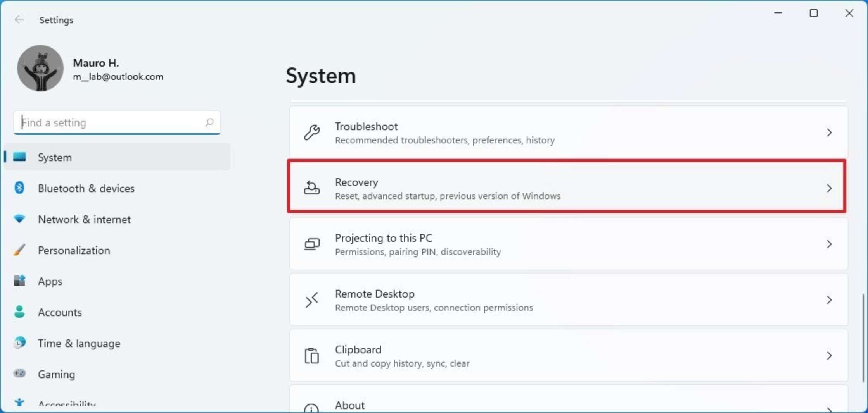Image resolution: width=868 pixels, height=413 pixels.
Task: Expand Projecting to this PC chevron
Action: pos(829,244)
